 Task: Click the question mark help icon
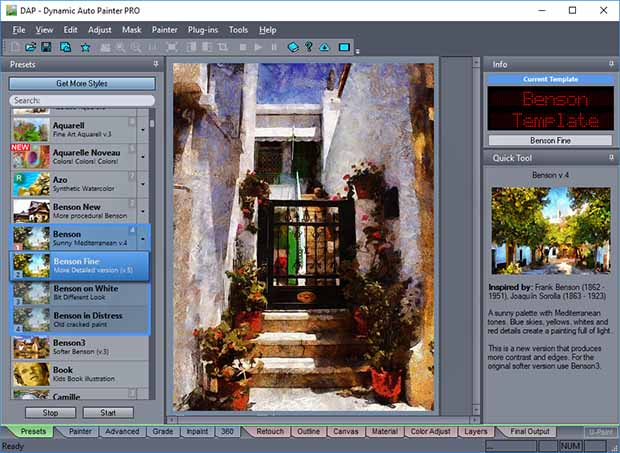click(309, 47)
